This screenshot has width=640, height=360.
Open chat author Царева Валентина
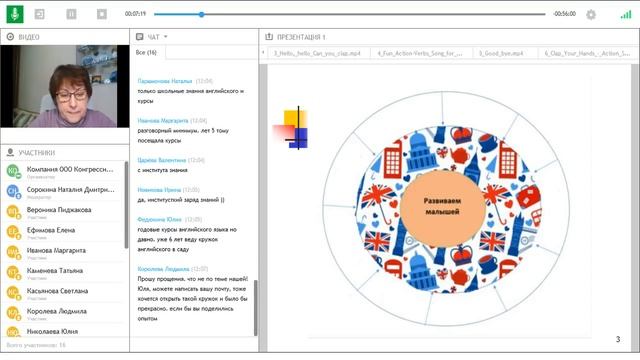tap(162, 160)
